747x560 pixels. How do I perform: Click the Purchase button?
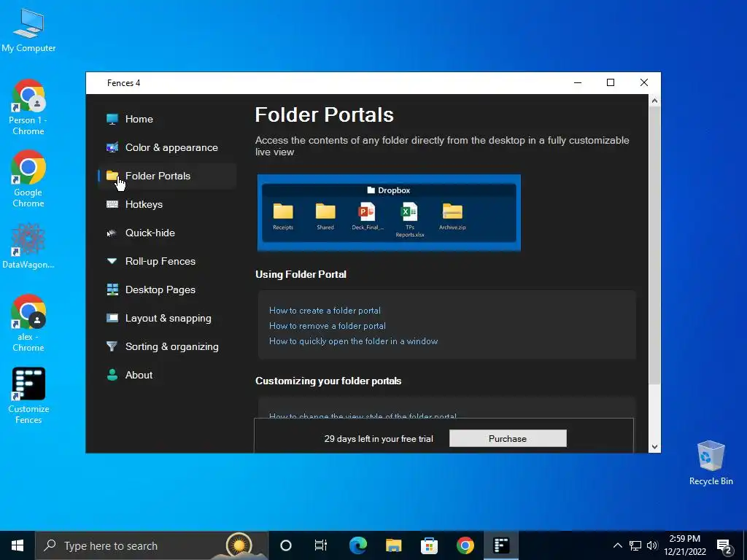tap(508, 438)
